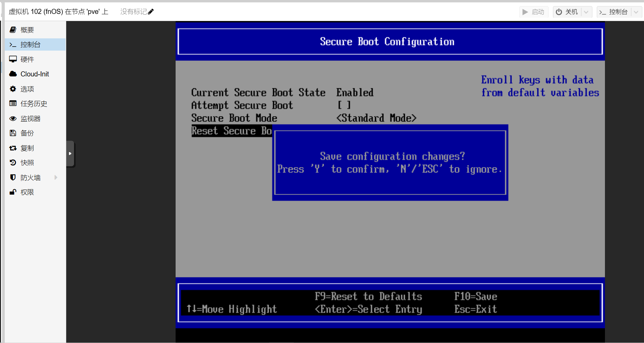The width and height of the screenshot is (644, 343).
Task: Click the 'Save configuration changes?' dialog text
Action: pyautogui.click(x=392, y=156)
